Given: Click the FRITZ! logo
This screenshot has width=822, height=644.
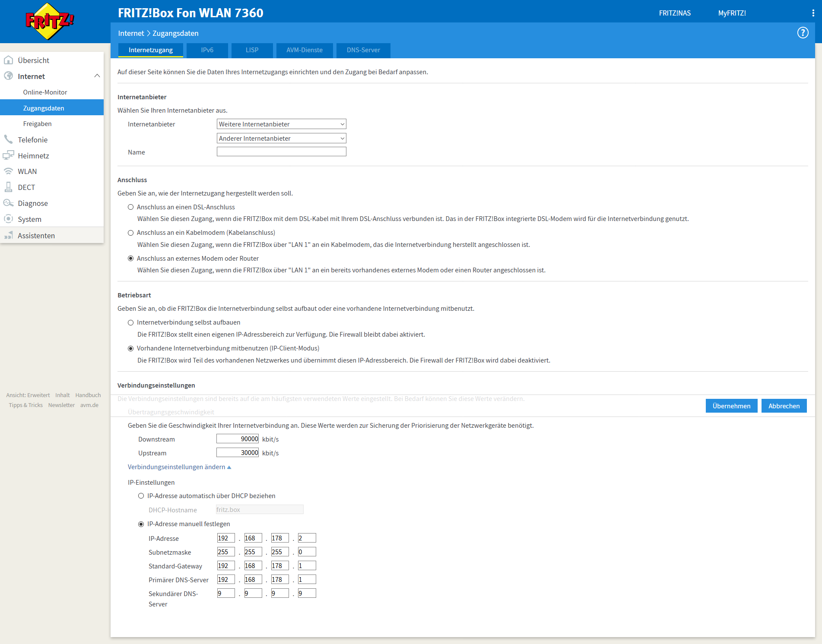Looking at the screenshot, I should point(50,21).
